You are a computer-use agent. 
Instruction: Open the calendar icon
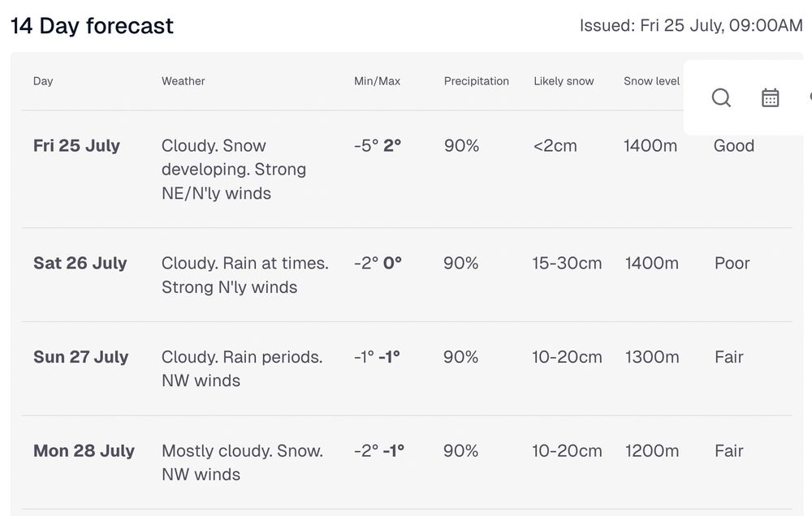[x=770, y=97]
